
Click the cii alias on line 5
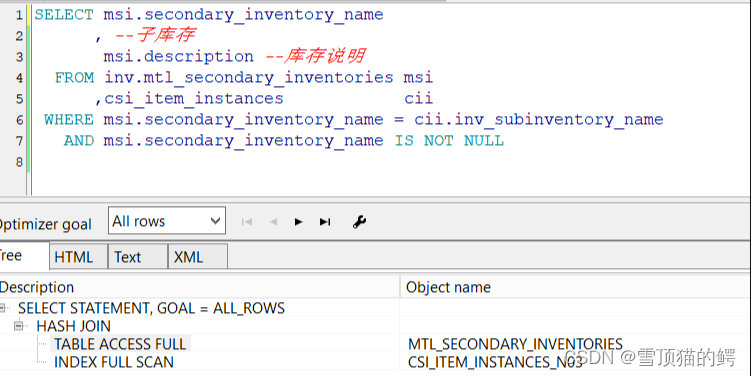pyautogui.click(x=419, y=99)
